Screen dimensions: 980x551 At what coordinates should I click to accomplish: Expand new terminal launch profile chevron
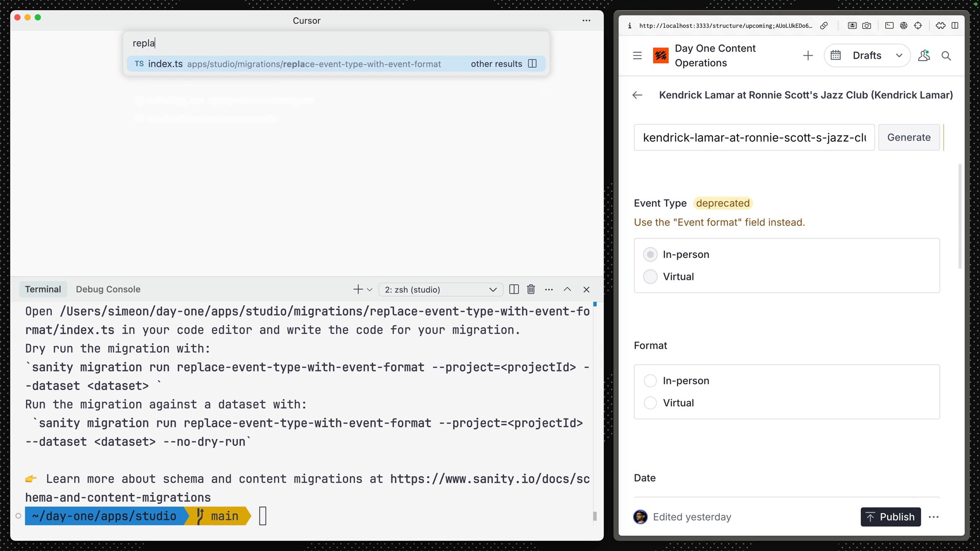(x=369, y=289)
